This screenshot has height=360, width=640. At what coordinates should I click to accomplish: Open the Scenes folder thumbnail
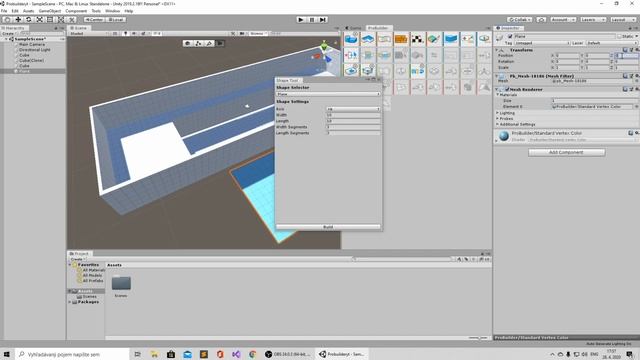(x=121, y=283)
